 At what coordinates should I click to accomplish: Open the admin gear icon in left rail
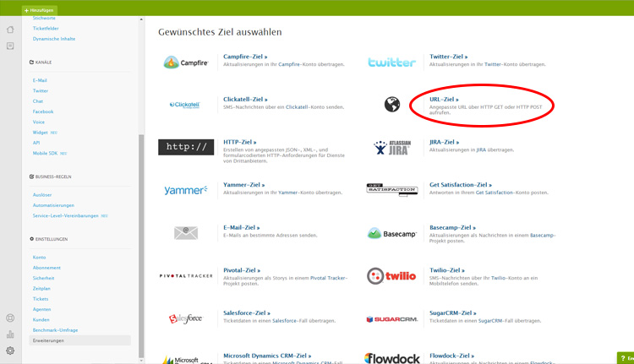coord(10,350)
